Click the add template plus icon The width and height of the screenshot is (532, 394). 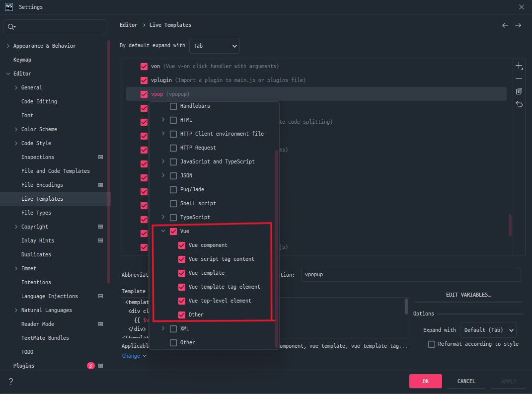[519, 66]
